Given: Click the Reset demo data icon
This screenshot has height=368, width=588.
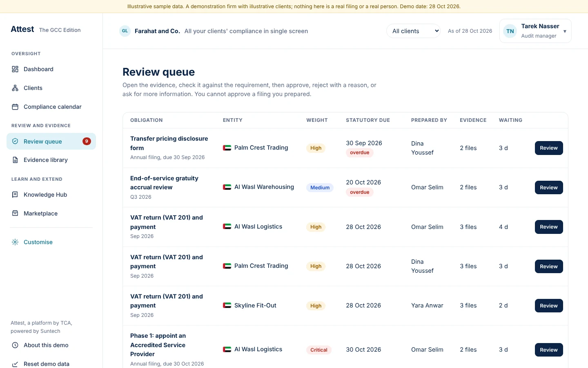Looking at the screenshot, I should click(15, 364).
